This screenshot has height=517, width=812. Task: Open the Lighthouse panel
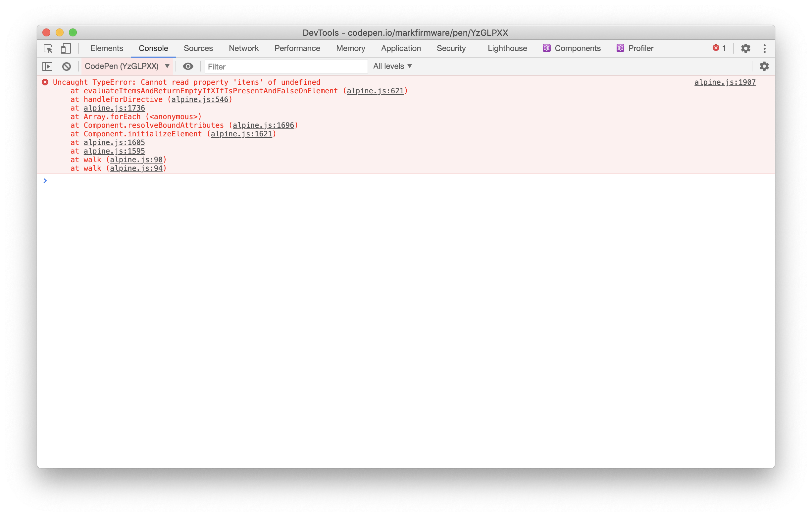(507, 48)
